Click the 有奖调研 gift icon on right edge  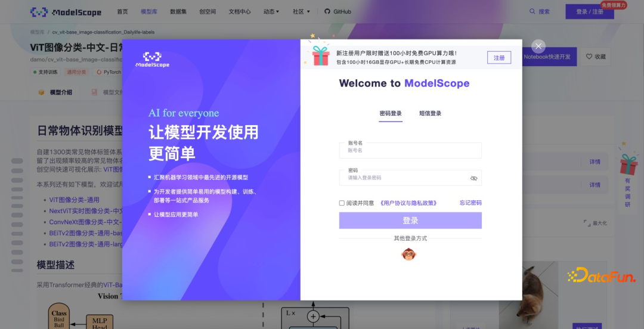coord(628,164)
